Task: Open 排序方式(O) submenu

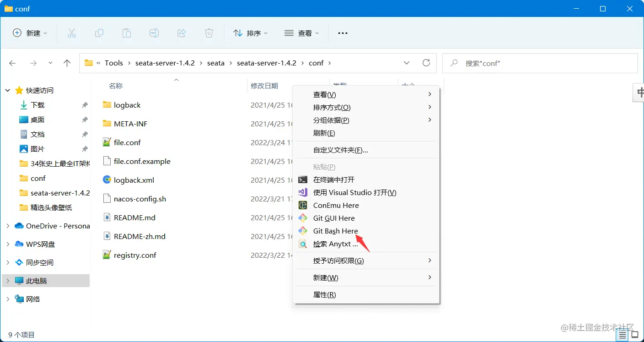Action: (366, 107)
